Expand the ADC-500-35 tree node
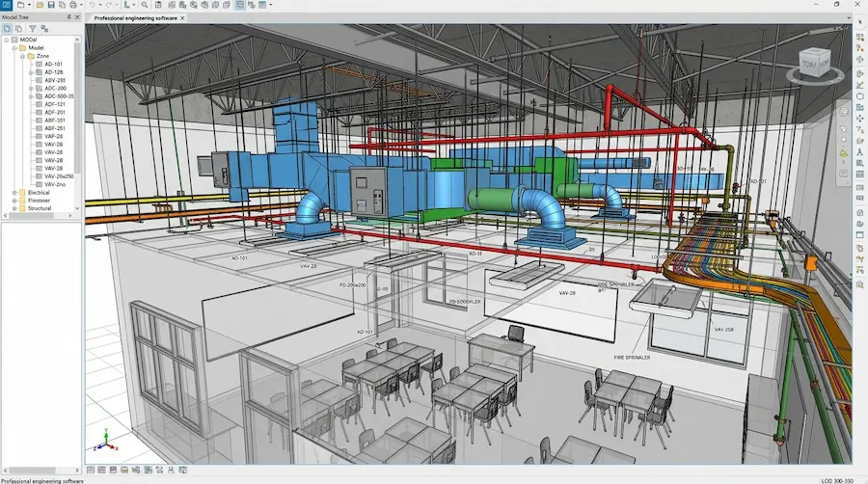The width and height of the screenshot is (868, 484). pos(31,96)
